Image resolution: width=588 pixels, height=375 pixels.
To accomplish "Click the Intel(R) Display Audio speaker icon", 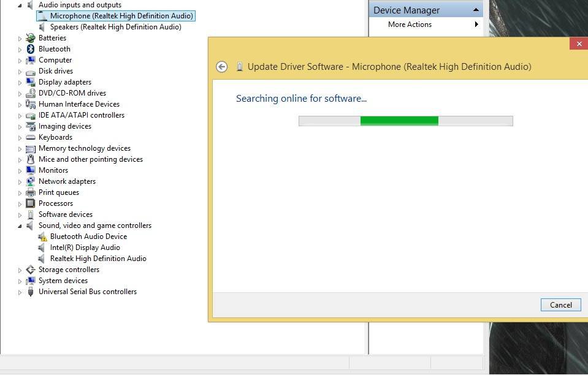I will [x=42, y=248].
